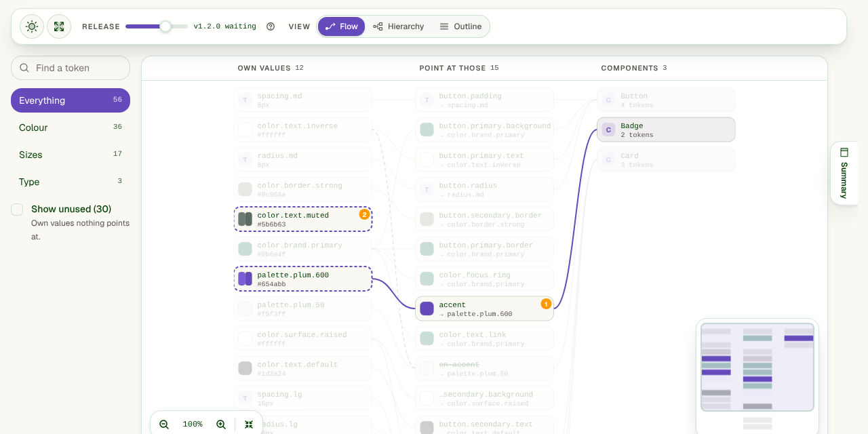Enable the Show unused checkbox
The height and width of the screenshot is (434, 868).
[17, 210]
